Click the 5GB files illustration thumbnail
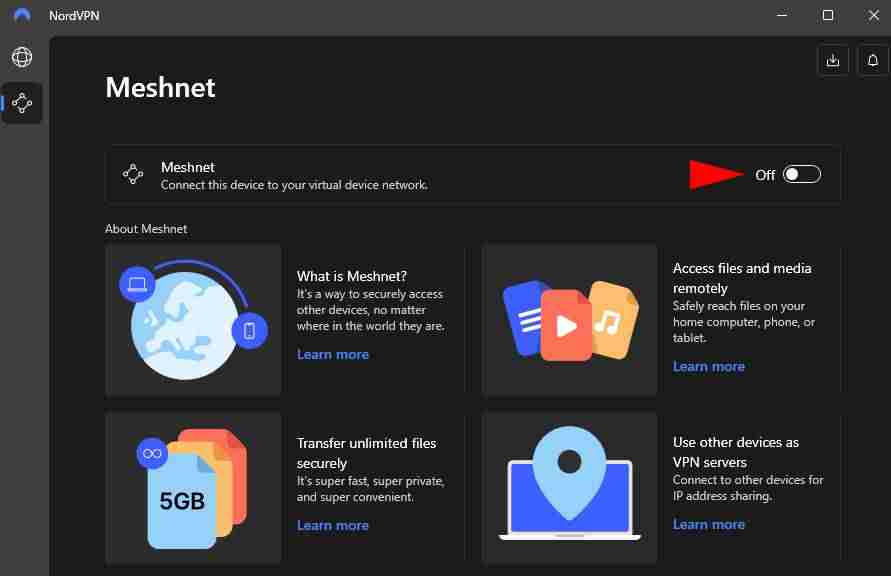The height and width of the screenshot is (576, 891). (x=193, y=488)
